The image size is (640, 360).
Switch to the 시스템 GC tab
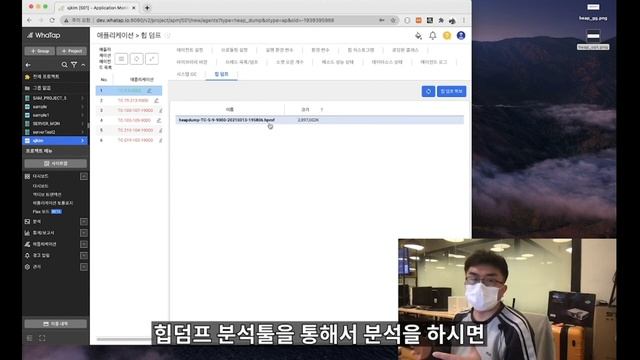point(187,74)
